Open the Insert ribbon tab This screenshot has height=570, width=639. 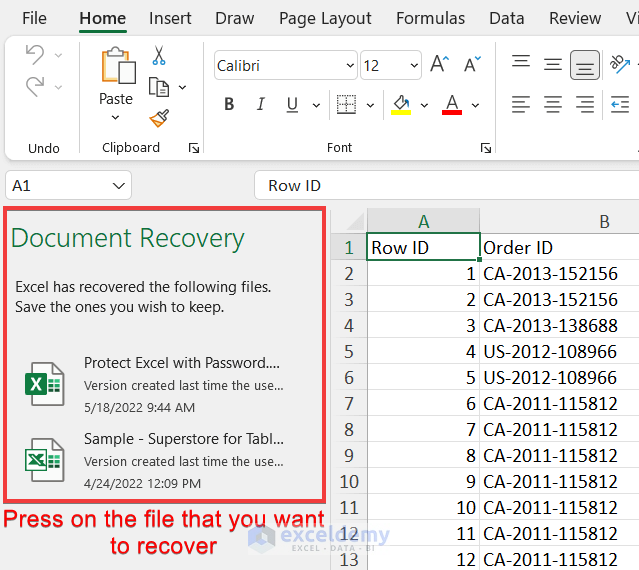pyautogui.click(x=170, y=18)
